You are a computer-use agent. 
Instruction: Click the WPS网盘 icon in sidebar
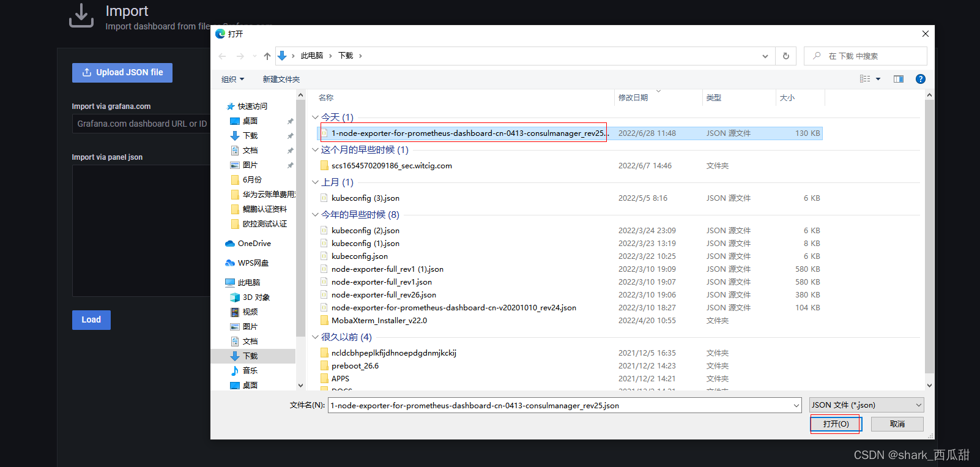[230, 263]
